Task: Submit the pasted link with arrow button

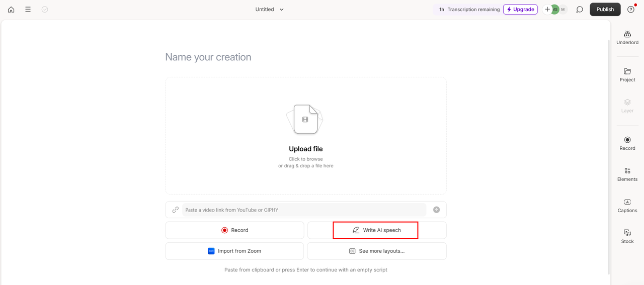Action: click(436, 210)
